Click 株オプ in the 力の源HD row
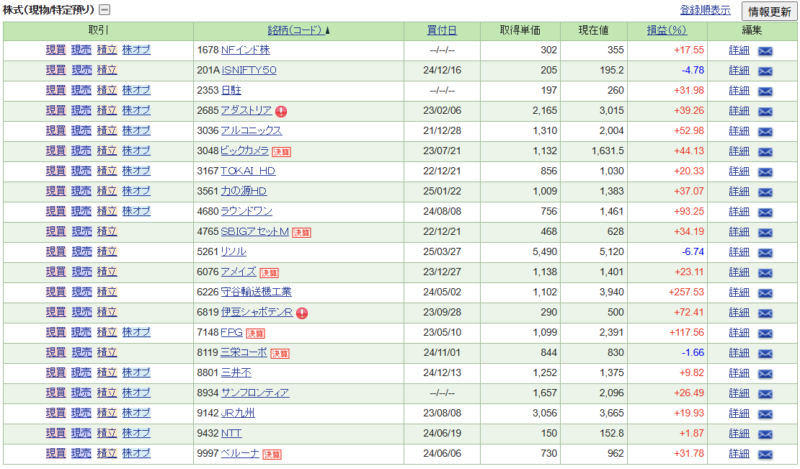Image resolution: width=800 pixels, height=469 pixels. pyautogui.click(x=136, y=191)
